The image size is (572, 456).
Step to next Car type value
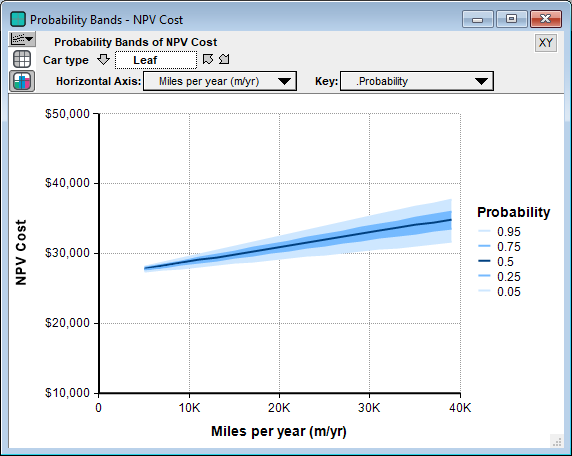pos(224,59)
